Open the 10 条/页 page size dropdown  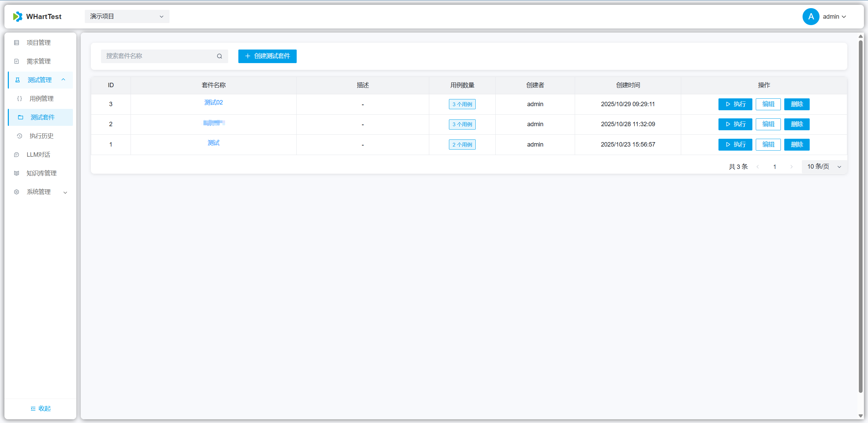(x=824, y=167)
